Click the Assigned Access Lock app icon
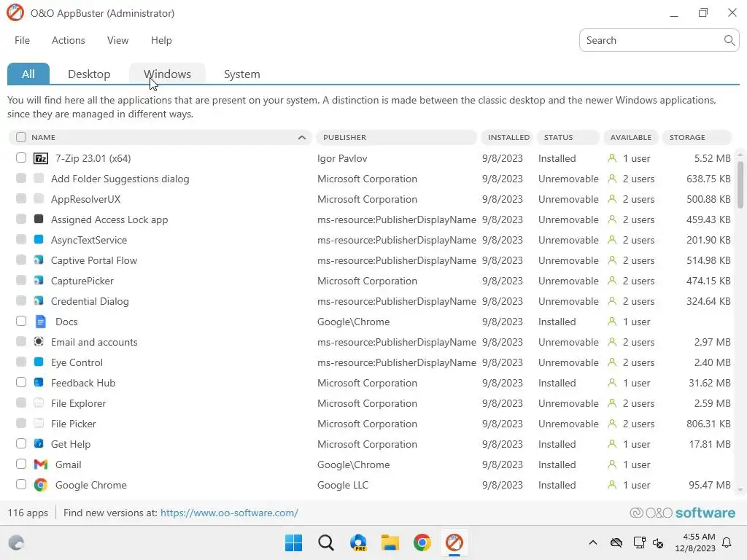 [x=39, y=219]
